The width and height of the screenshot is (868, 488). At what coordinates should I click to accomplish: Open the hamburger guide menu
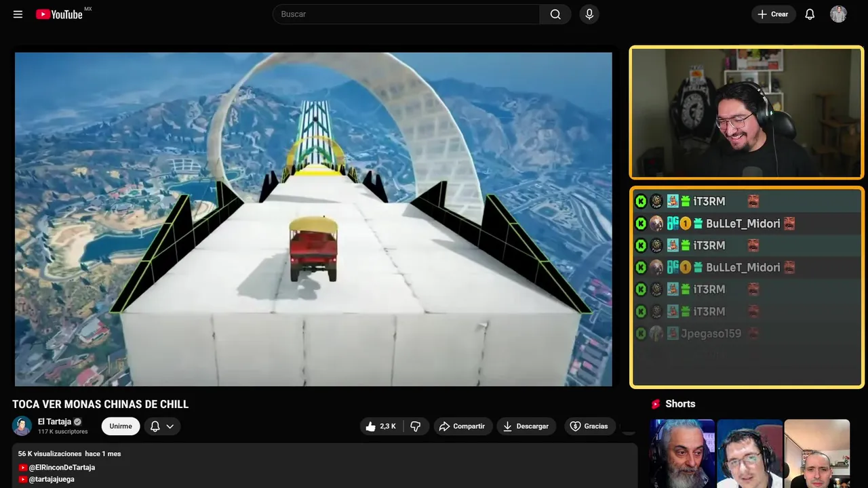click(18, 14)
